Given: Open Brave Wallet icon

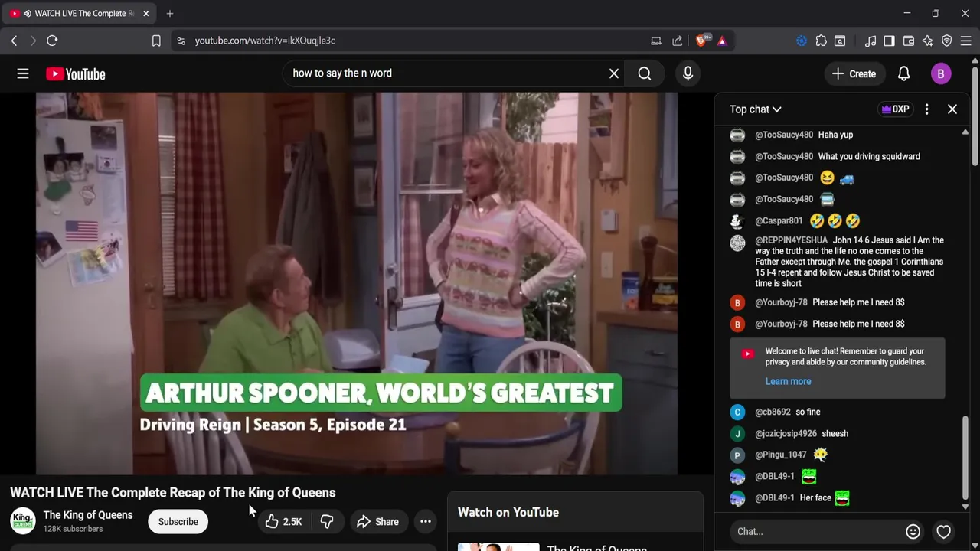Looking at the screenshot, I should (909, 41).
